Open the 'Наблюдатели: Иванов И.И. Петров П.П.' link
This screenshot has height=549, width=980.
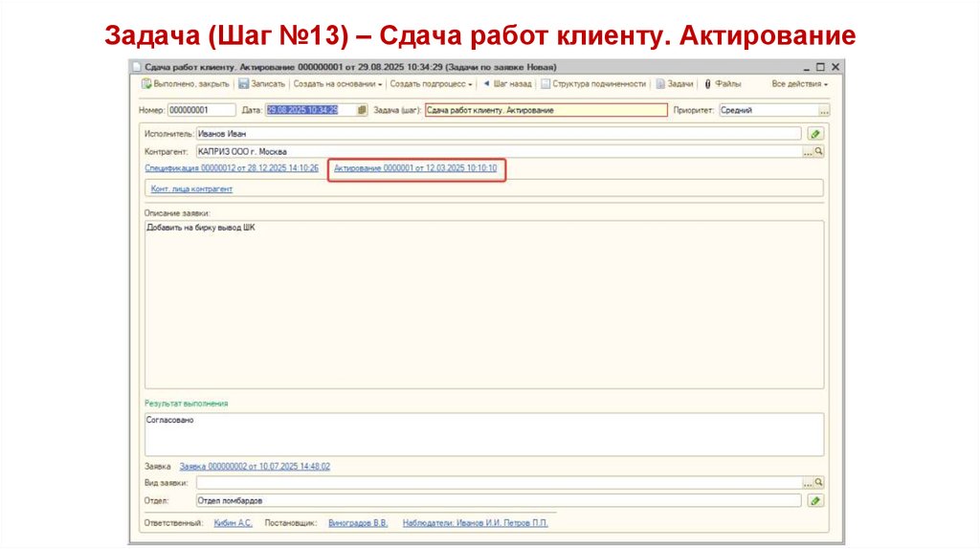tap(475, 523)
